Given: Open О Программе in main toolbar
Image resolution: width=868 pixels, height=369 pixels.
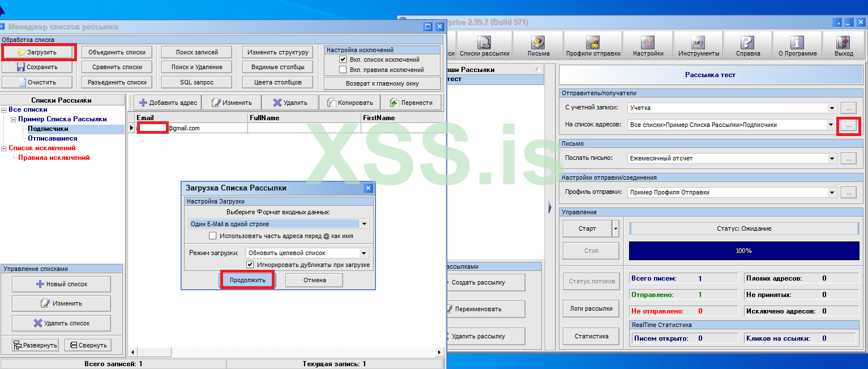Looking at the screenshot, I should coord(797,45).
